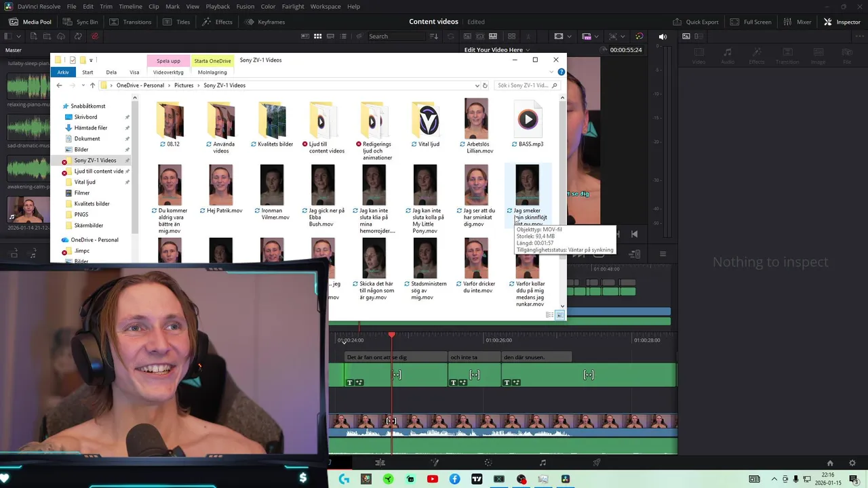Go up one folder in Explorer
This screenshot has height=488, width=868.
click(93, 85)
